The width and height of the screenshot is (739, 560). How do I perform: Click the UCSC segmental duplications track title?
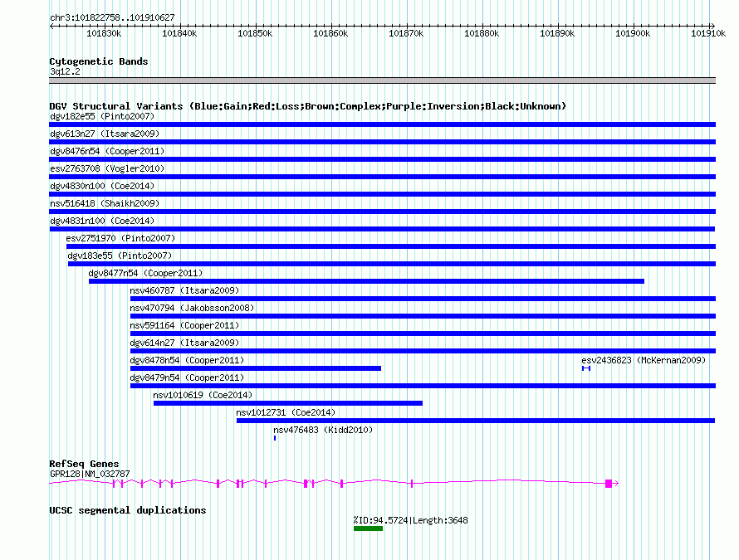(128, 510)
